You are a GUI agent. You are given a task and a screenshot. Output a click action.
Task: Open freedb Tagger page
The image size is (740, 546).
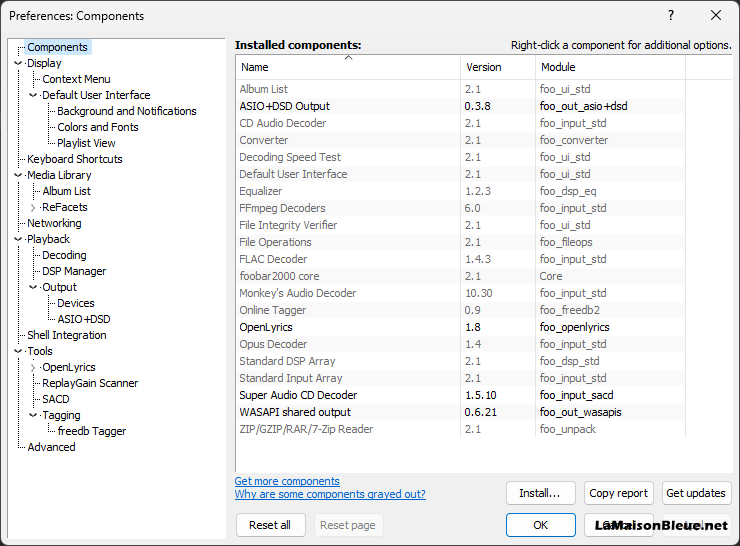pos(92,431)
